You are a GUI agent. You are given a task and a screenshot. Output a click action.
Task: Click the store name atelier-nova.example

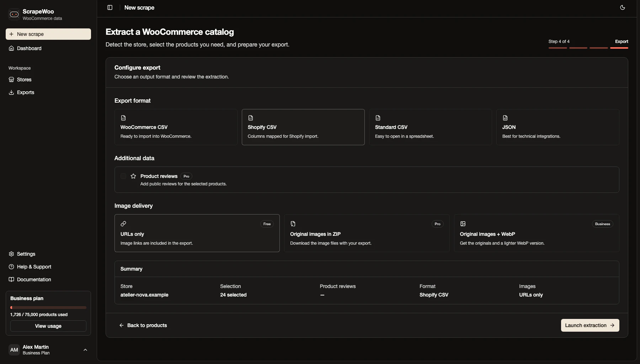pos(144,295)
